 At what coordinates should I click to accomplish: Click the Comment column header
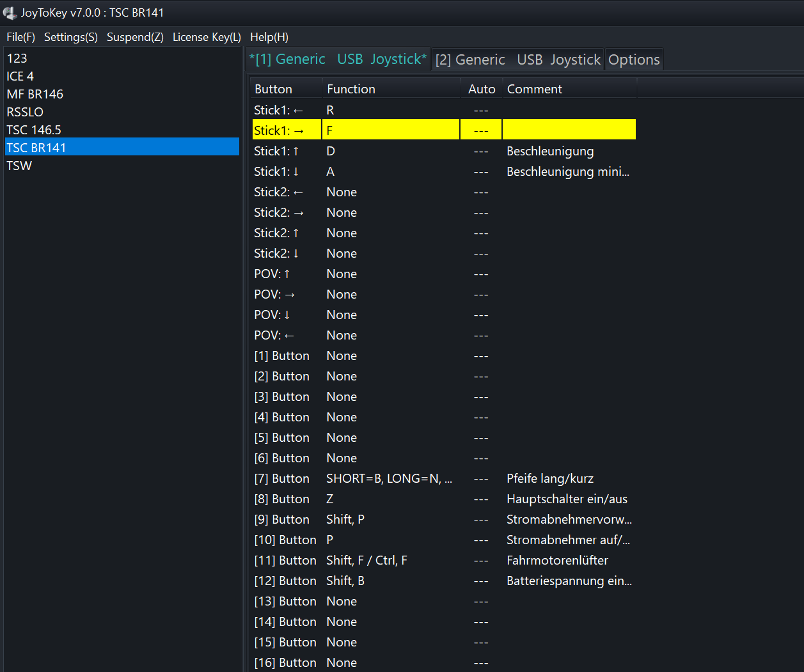tap(569, 89)
